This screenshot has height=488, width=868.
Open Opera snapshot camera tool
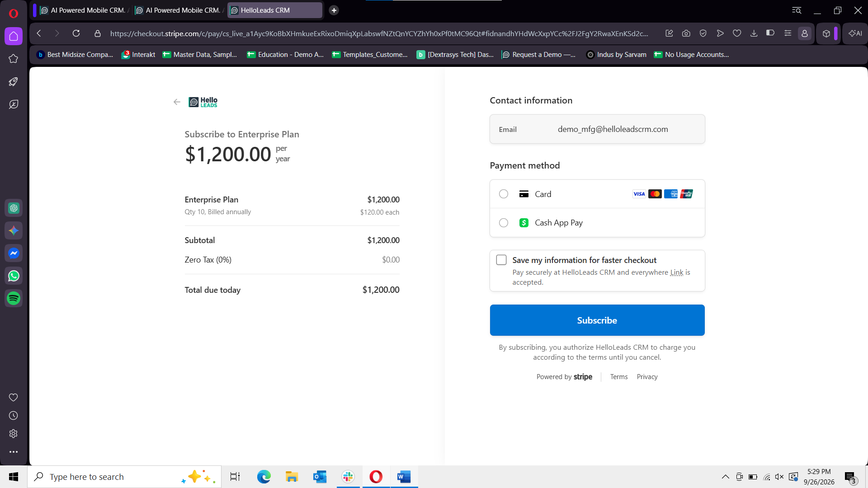(x=686, y=33)
